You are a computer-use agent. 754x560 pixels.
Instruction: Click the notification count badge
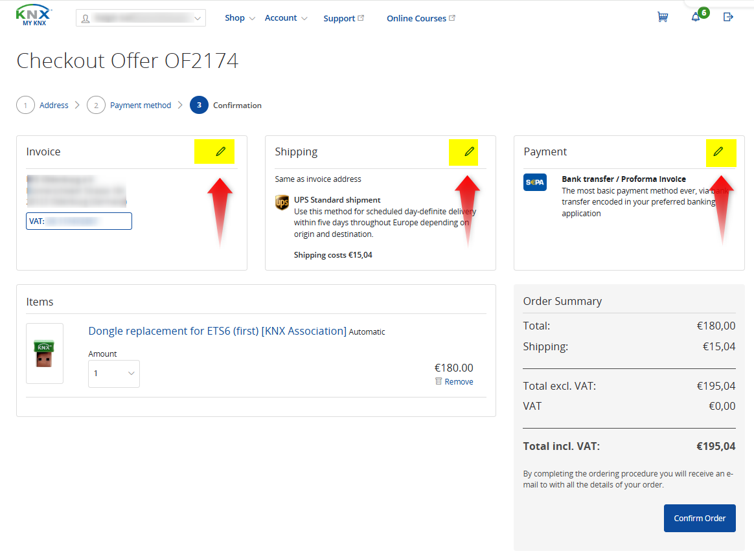[703, 12]
